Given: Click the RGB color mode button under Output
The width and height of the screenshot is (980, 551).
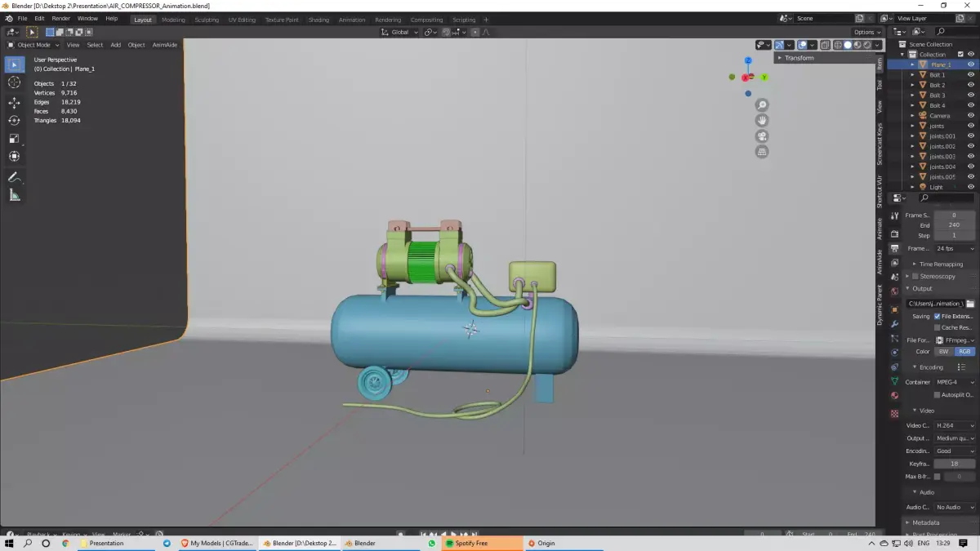Looking at the screenshot, I should click(x=964, y=351).
